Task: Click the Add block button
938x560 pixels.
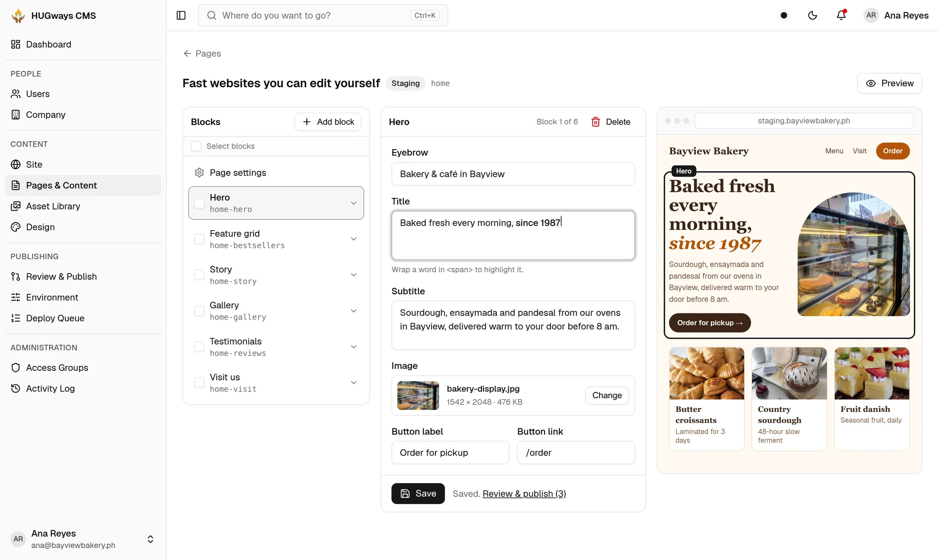Action: point(328,122)
